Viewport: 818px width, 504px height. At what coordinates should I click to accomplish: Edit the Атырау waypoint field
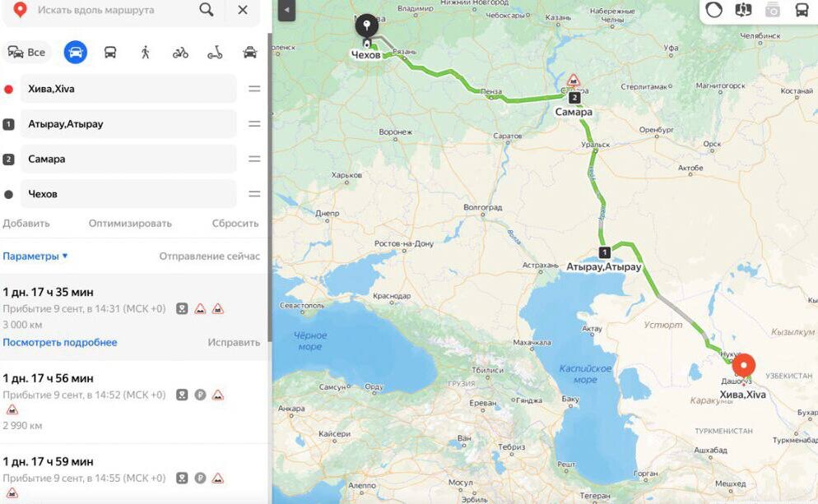(128, 124)
